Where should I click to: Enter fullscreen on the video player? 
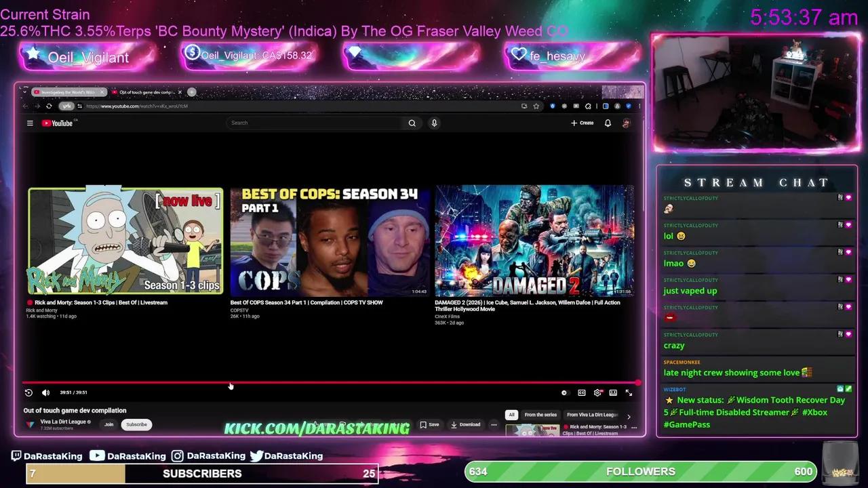pyautogui.click(x=629, y=392)
